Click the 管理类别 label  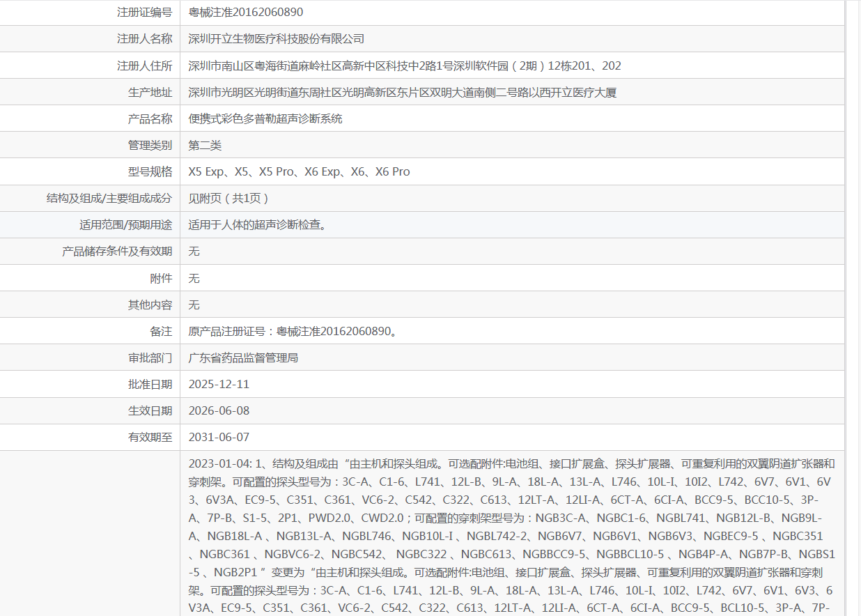[x=150, y=145]
